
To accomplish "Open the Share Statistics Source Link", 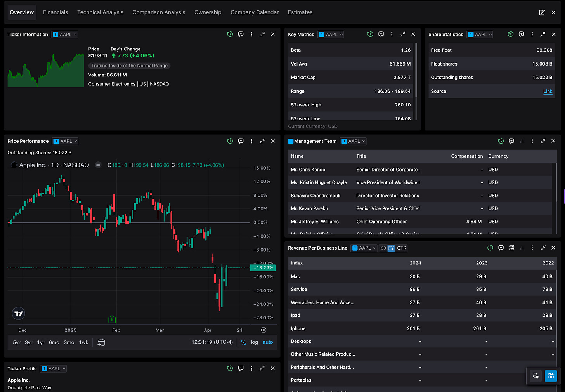I will click(x=548, y=91).
